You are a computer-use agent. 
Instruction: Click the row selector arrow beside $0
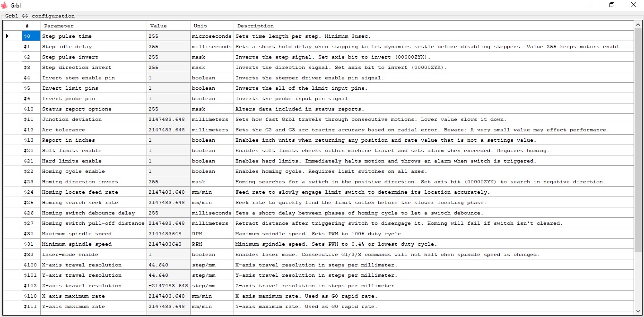[x=7, y=36]
